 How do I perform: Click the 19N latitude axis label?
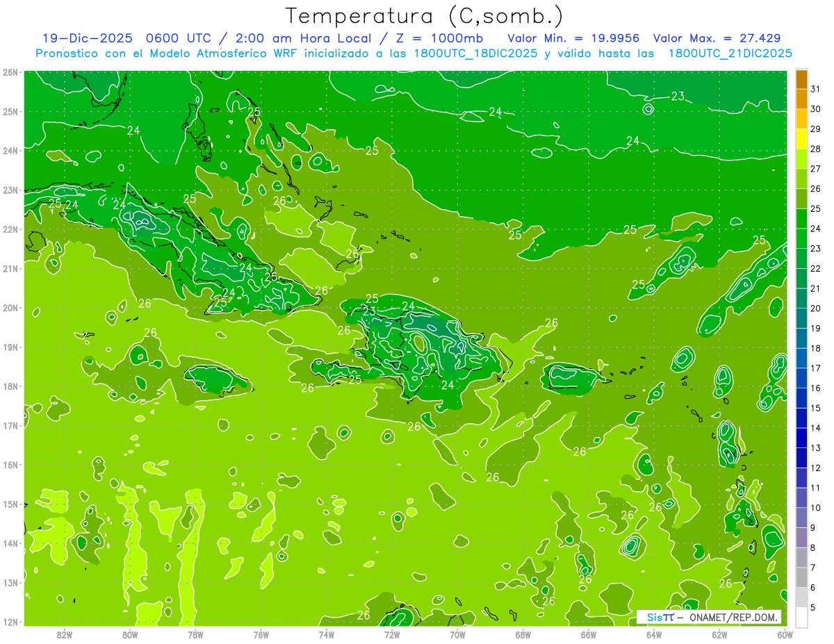tap(10, 347)
